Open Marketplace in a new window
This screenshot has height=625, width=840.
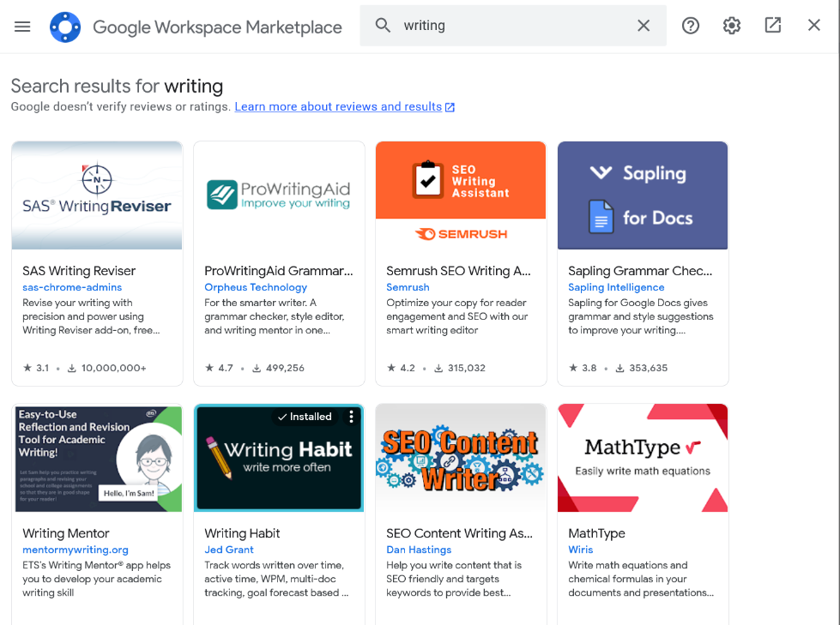pyautogui.click(x=772, y=25)
